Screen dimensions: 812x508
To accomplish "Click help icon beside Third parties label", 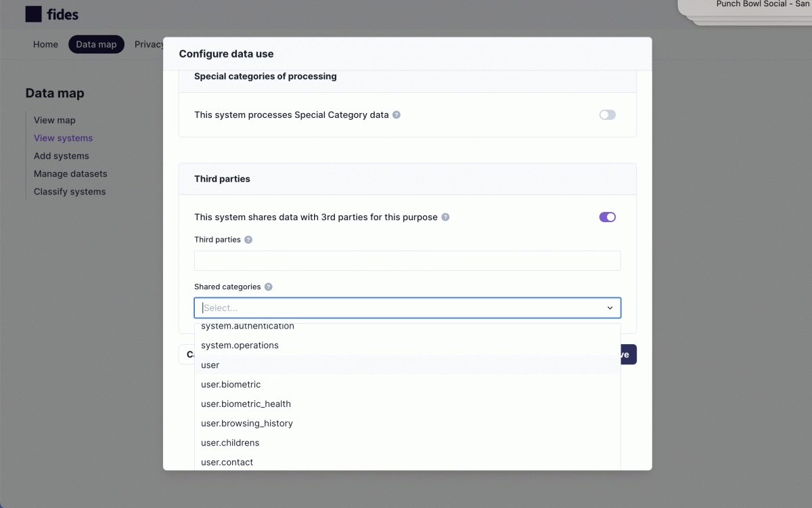I will (248, 240).
